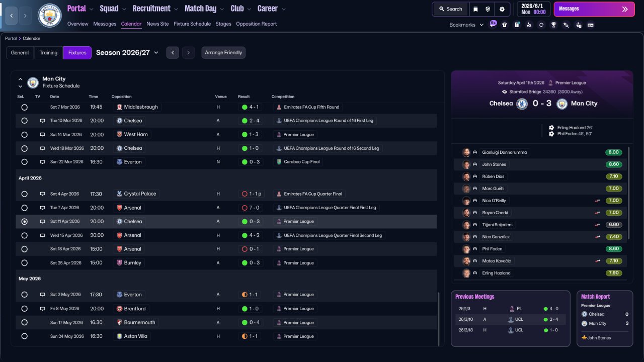Click the Chelsea crest in match header
644x362 pixels.
(x=522, y=104)
